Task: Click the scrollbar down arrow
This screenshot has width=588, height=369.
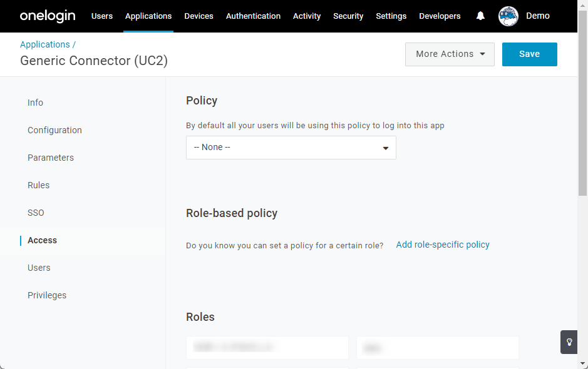Action: point(583,364)
